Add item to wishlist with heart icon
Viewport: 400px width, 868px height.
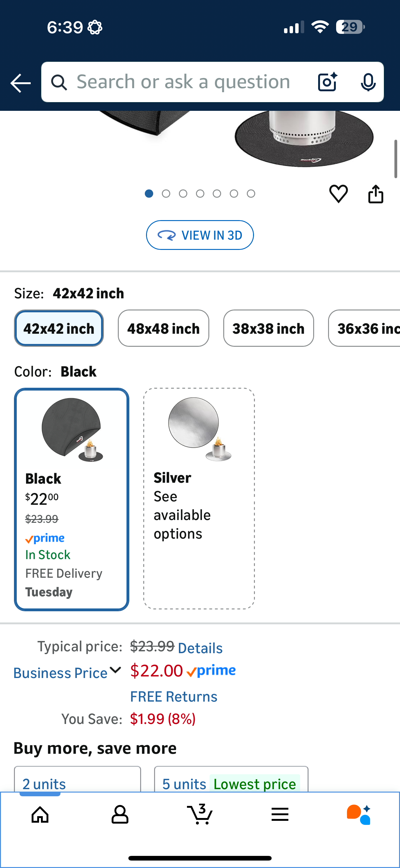pyautogui.click(x=338, y=194)
